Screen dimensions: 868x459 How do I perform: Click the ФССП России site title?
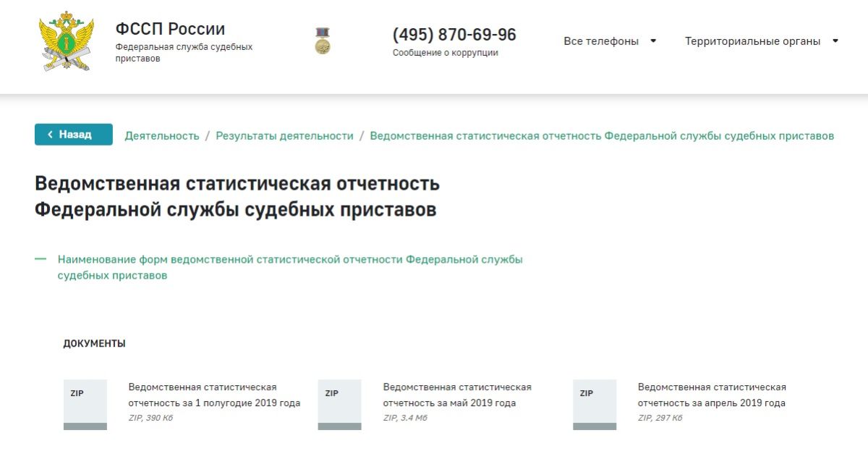pos(170,29)
